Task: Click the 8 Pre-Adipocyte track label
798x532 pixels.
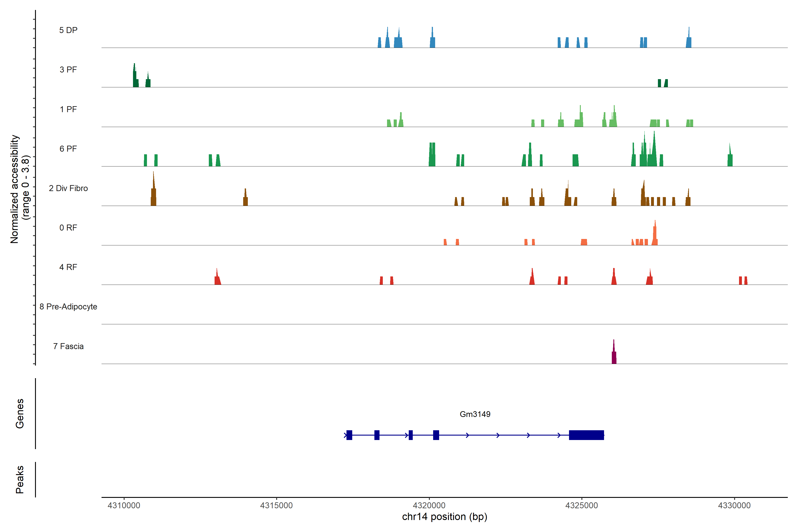Action: click(68, 307)
